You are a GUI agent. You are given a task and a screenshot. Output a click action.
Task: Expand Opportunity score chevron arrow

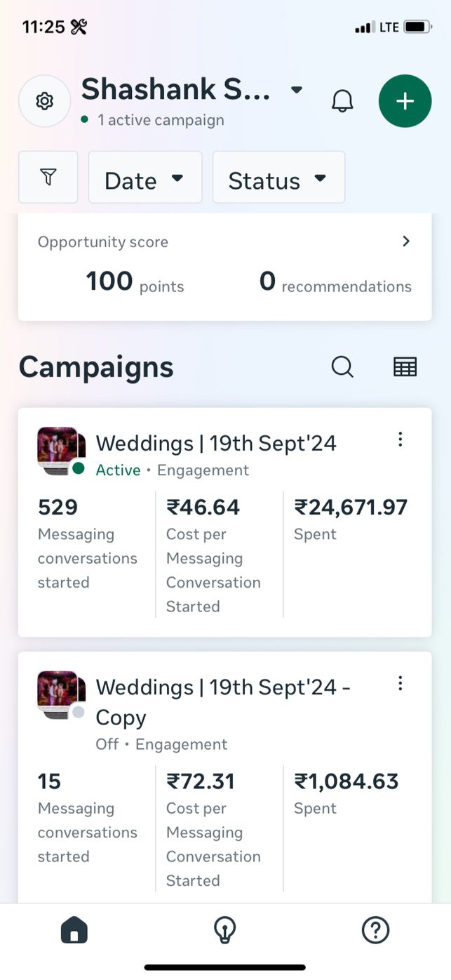[x=406, y=241]
